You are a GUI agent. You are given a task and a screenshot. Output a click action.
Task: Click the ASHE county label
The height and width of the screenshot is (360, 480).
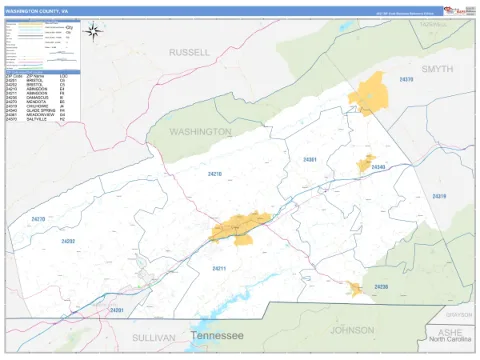coord(450,332)
